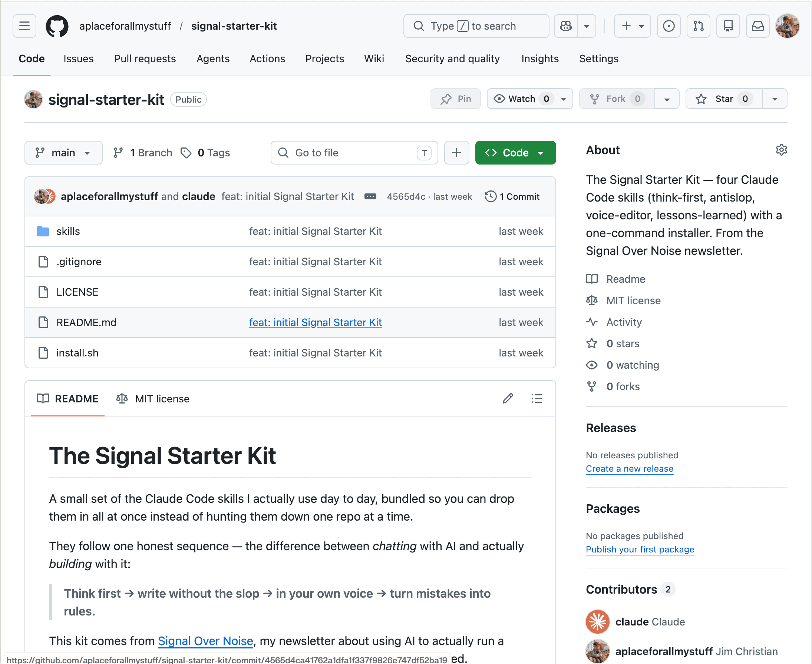The height and width of the screenshot is (664, 812).
Task: Open MIT license link in About sidebar
Action: pyautogui.click(x=624, y=301)
